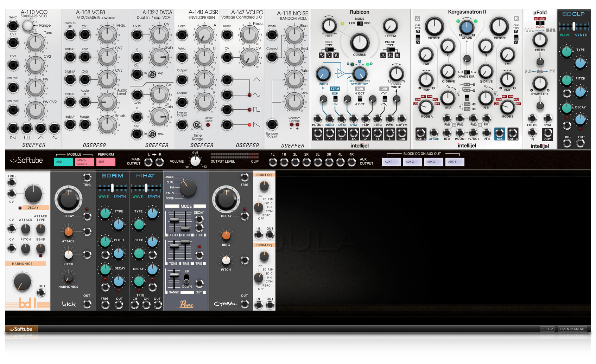
Task: Open the SETUP panel
Action: (x=547, y=329)
